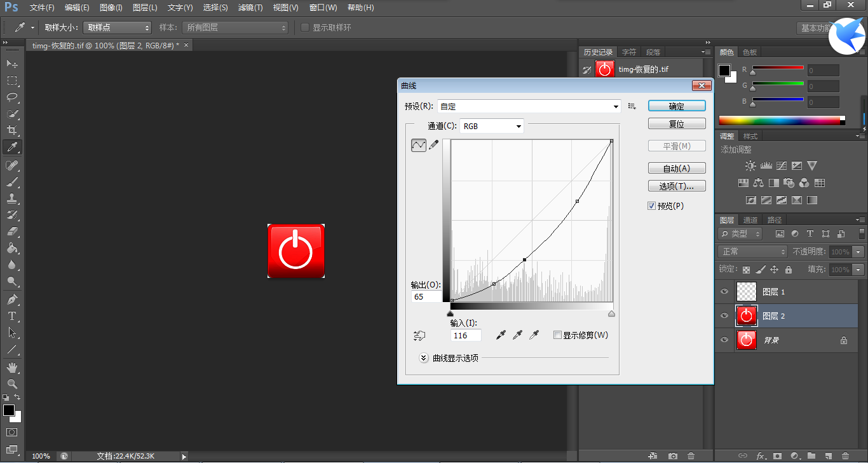
Task: Select the Hand tool in toolbar
Action: (x=12, y=368)
